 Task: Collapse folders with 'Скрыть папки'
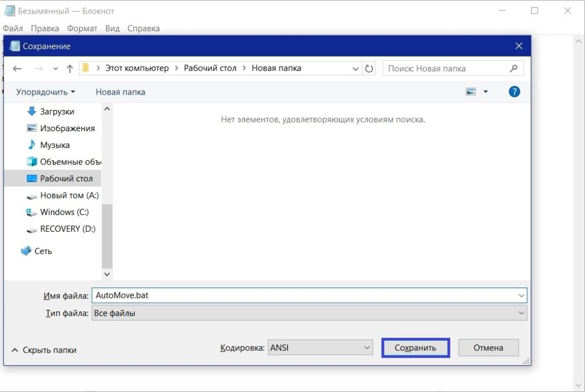tap(44, 350)
